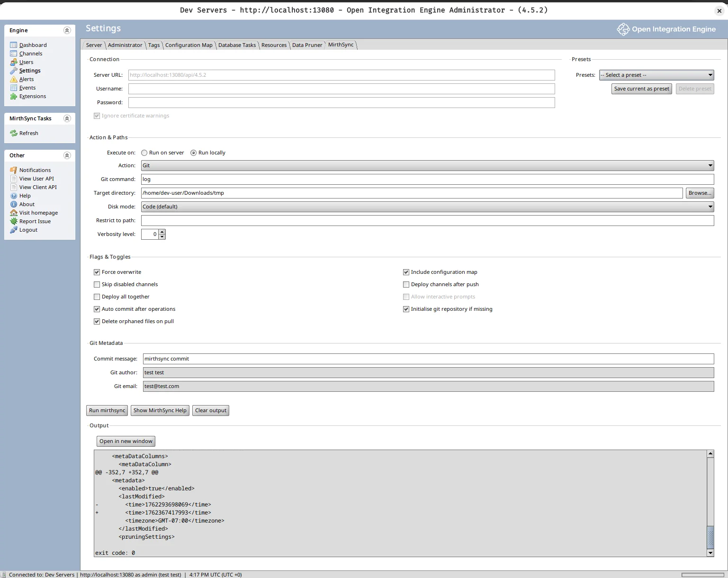
Task: Select Report Issue in the sidebar
Action: pyautogui.click(x=35, y=221)
